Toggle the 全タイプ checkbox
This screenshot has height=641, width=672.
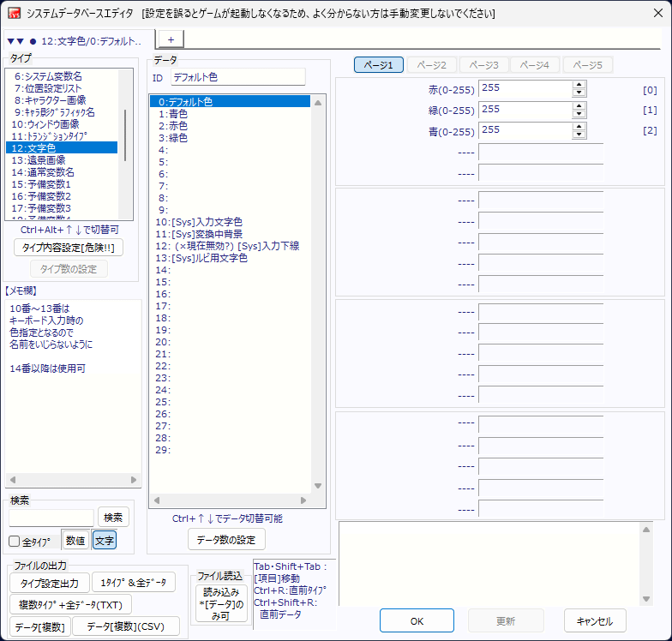[x=15, y=542]
